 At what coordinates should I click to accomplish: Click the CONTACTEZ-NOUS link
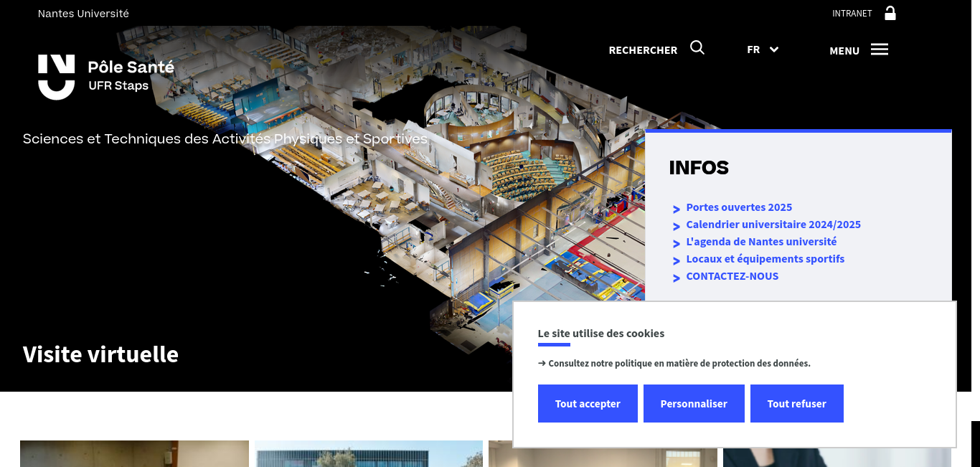click(732, 276)
